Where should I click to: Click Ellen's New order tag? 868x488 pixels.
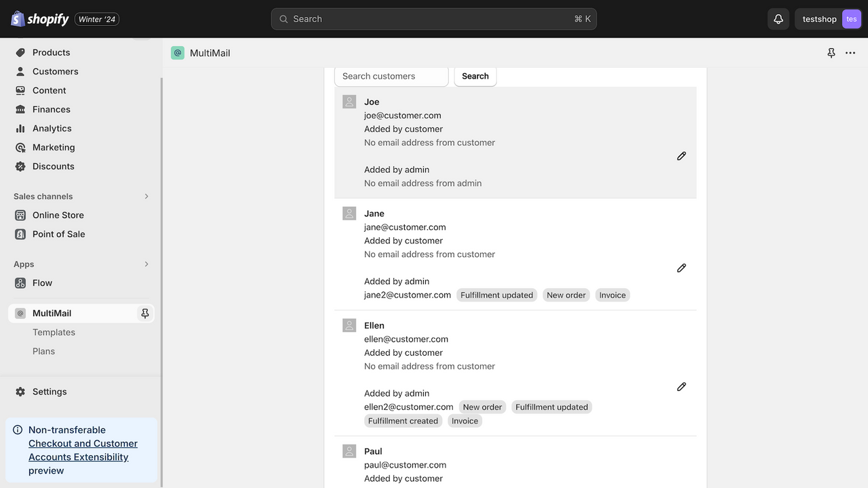[x=482, y=407]
